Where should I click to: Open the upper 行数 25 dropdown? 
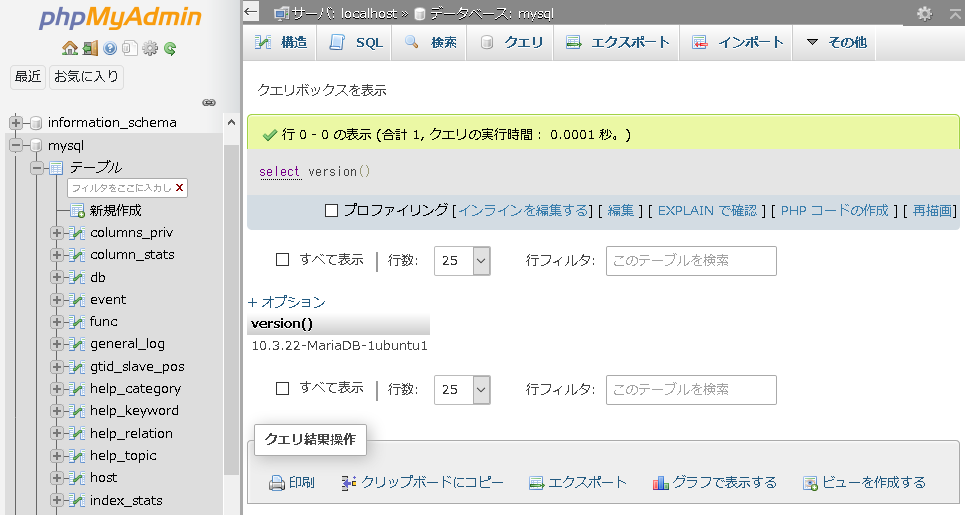click(x=462, y=261)
